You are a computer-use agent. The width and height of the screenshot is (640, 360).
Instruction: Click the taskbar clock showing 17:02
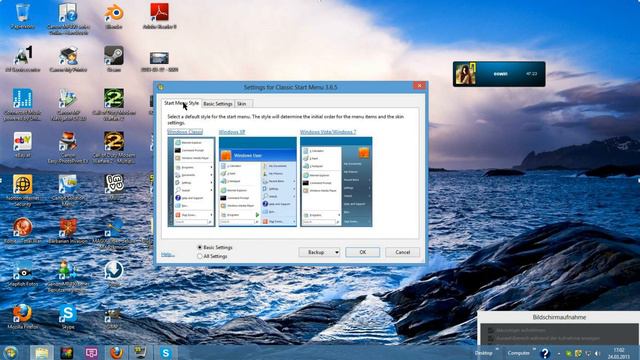[618, 353]
